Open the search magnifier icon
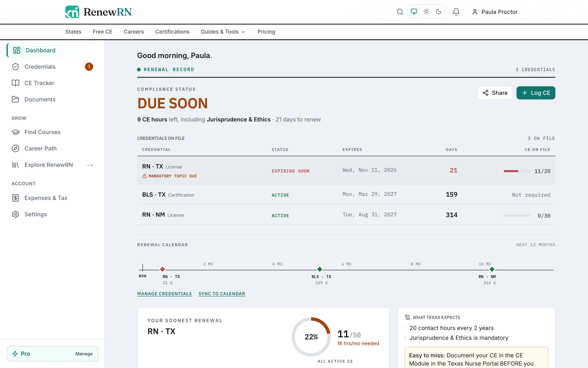 click(x=400, y=12)
